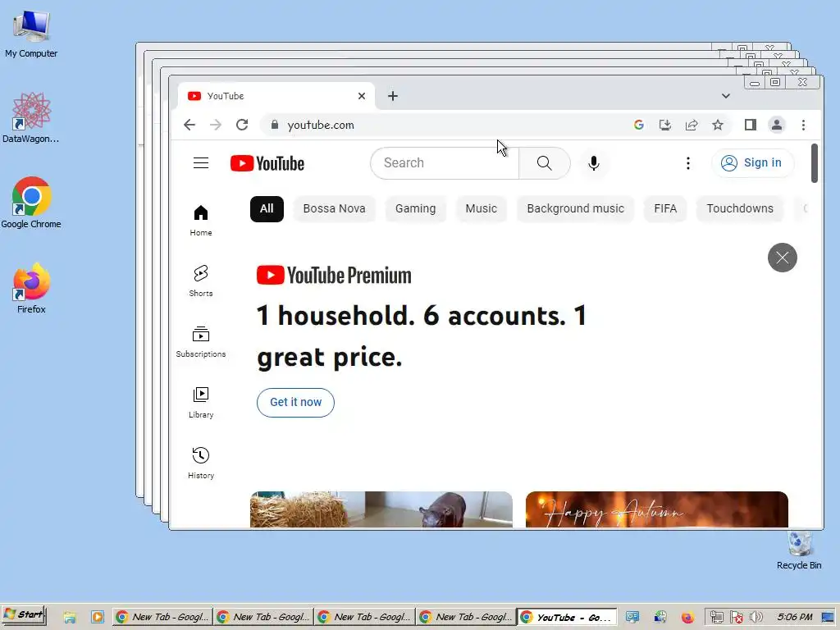Click the file explorer quick launch icon
The width and height of the screenshot is (840, 630).
[x=71, y=617]
